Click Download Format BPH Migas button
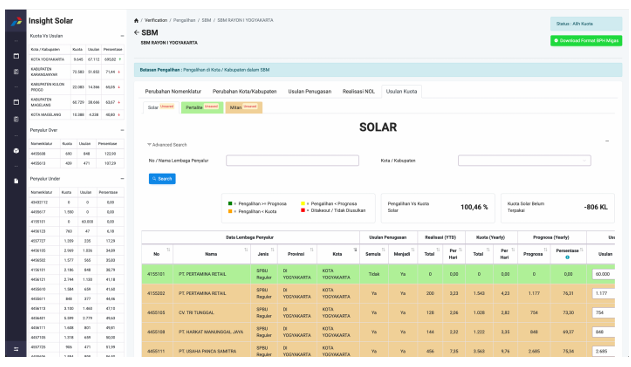This screenshot has width=631, height=367. click(586, 41)
